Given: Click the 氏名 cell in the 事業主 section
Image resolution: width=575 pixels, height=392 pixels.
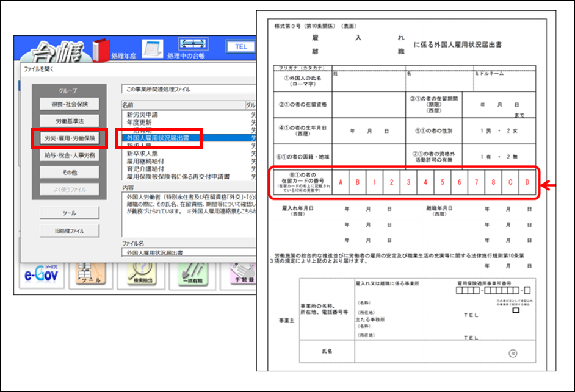Looking at the screenshot, I should click(x=327, y=351).
